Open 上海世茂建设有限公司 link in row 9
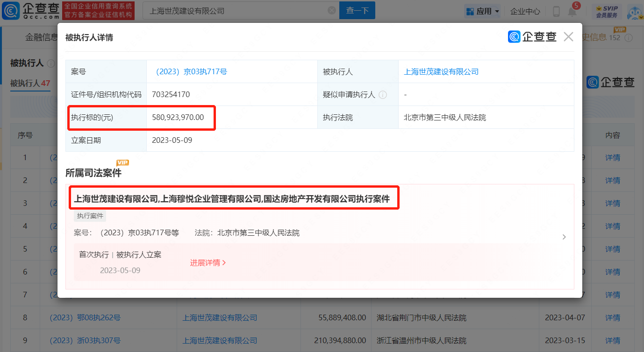This screenshot has height=352, width=644. coord(220,341)
